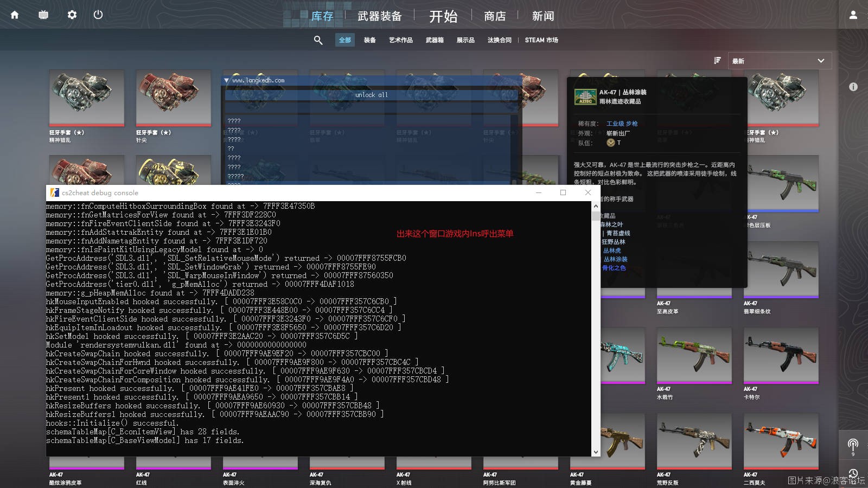
Task: Select the AK-47 卡特尔 item
Action: pos(781,364)
